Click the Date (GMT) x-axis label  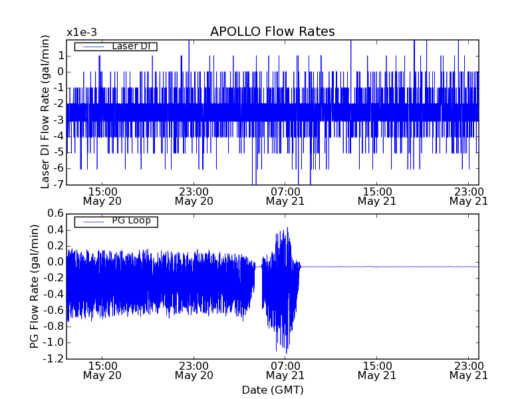(272, 390)
